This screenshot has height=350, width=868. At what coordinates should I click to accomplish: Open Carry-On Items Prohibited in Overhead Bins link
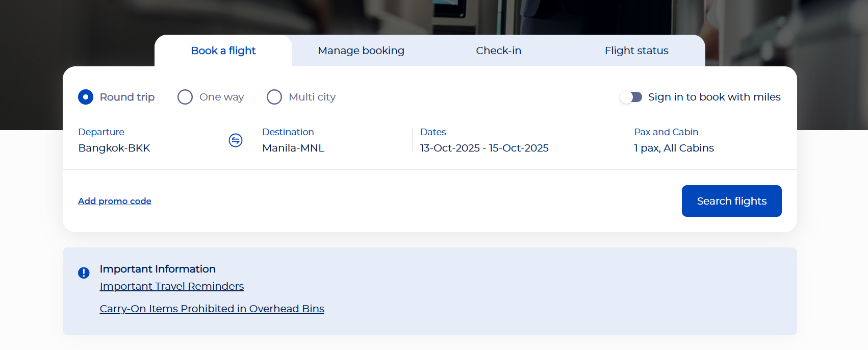click(x=212, y=309)
